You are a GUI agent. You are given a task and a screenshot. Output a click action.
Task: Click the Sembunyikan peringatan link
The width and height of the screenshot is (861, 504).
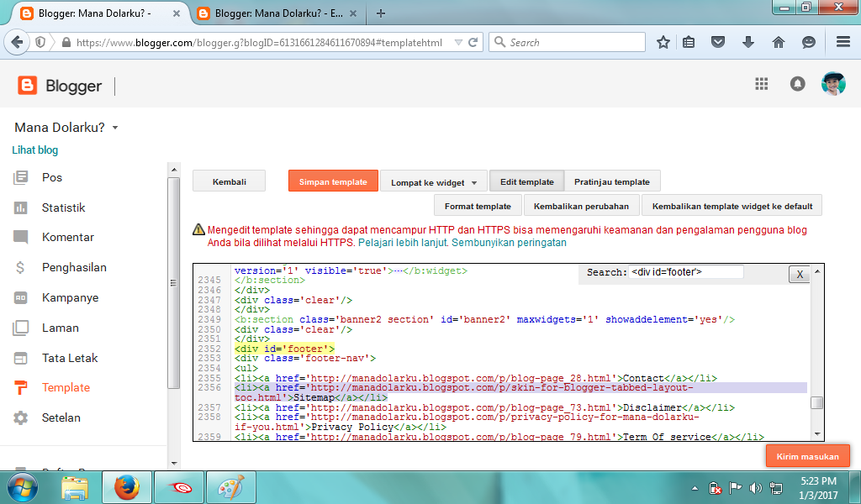[x=509, y=243]
